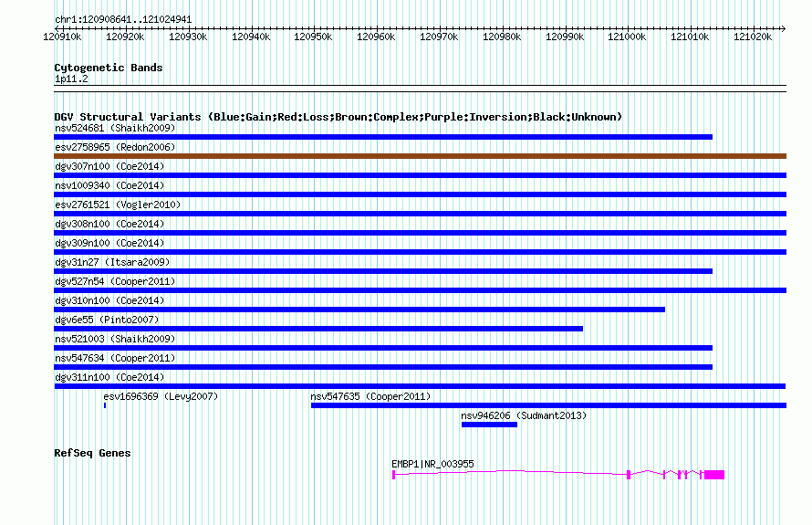Click dgv310n100 (Coe2014) label

click(x=109, y=300)
